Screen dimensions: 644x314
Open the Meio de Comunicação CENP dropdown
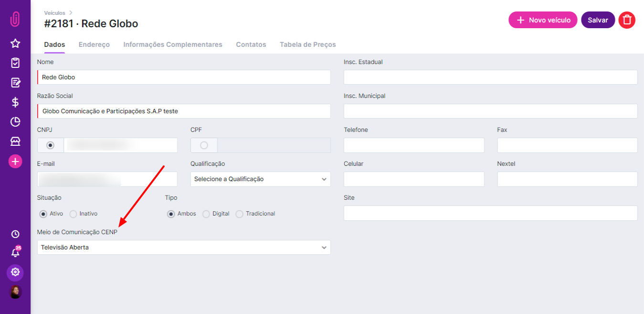pyautogui.click(x=184, y=248)
